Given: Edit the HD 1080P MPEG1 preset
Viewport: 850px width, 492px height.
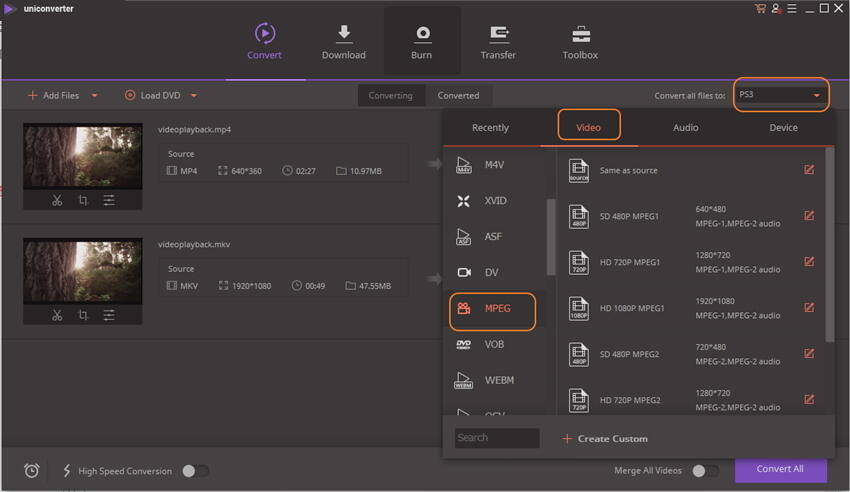Looking at the screenshot, I should [809, 308].
